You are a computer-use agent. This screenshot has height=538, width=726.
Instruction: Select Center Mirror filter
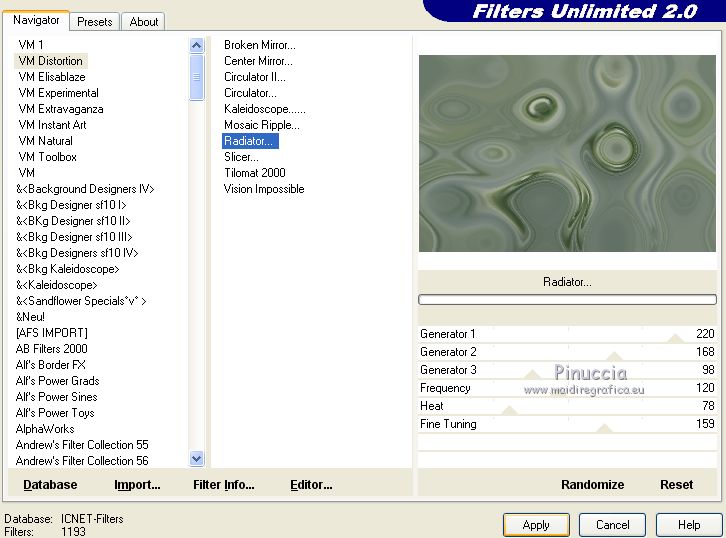pyautogui.click(x=258, y=61)
